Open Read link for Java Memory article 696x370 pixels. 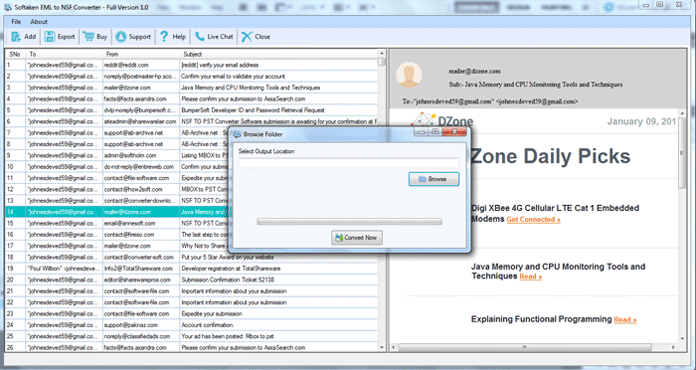point(530,277)
